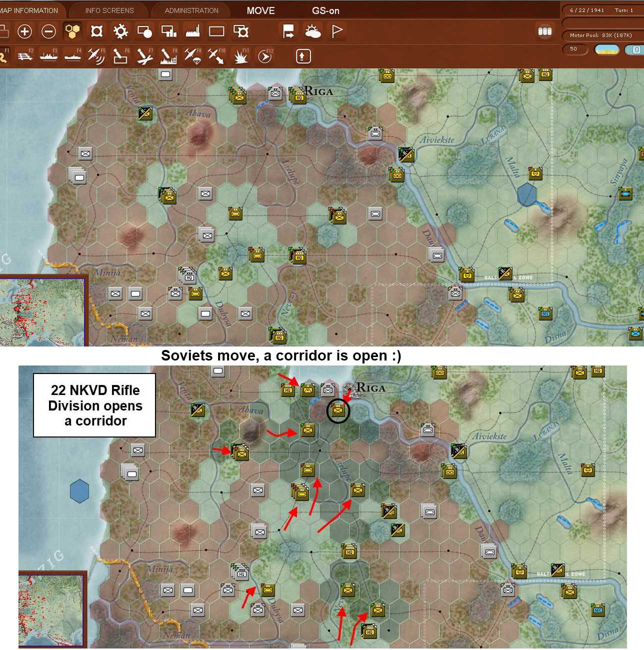Show weather with the sun-and-cloud icon

point(313,31)
